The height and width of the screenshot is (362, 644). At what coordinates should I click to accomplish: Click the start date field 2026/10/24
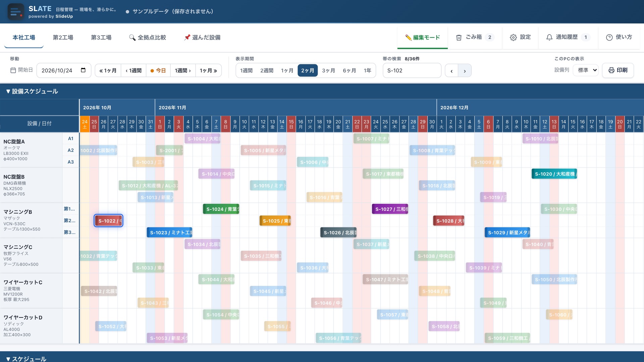coord(64,70)
